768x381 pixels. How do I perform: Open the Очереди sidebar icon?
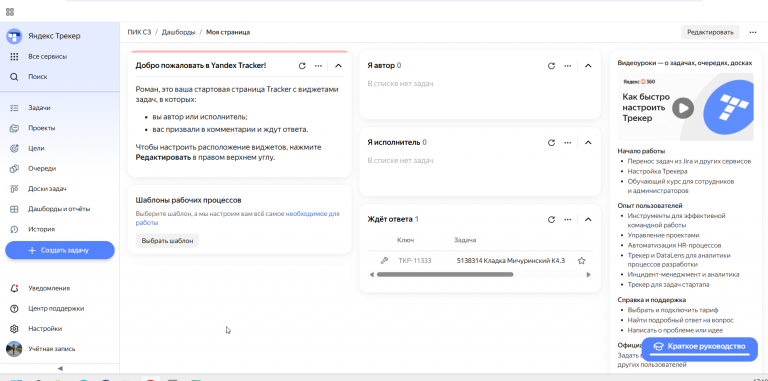pyautogui.click(x=14, y=168)
